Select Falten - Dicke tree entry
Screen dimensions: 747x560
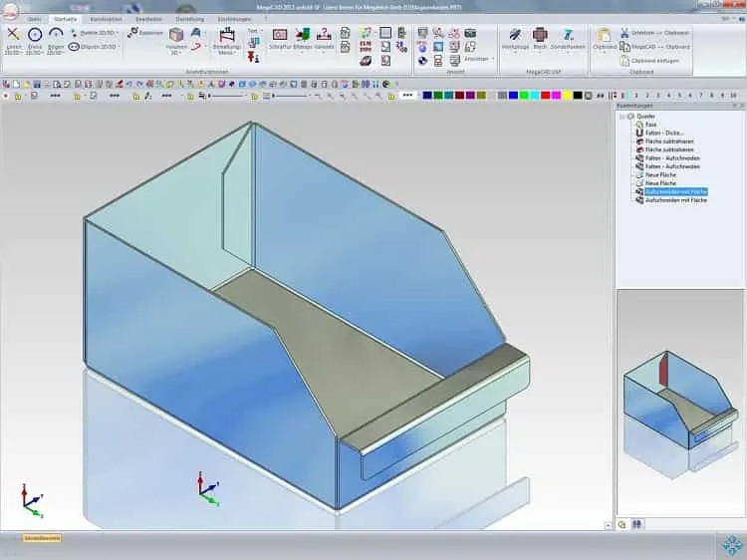pyautogui.click(x=664, y=133)
